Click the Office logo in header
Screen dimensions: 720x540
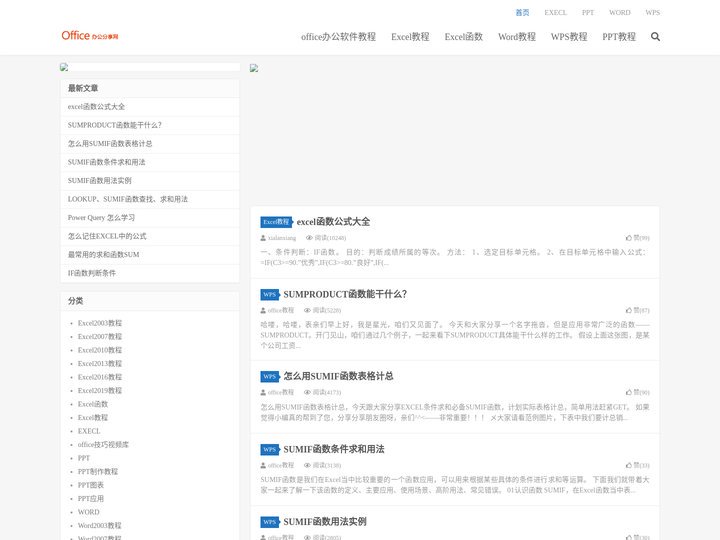(90, 36)
